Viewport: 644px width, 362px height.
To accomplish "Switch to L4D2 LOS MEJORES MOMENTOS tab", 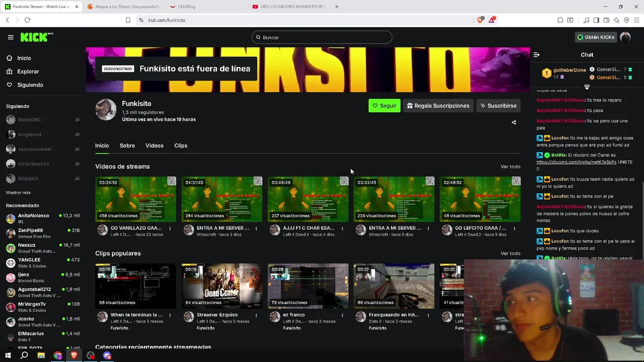I will coord(289,7).
